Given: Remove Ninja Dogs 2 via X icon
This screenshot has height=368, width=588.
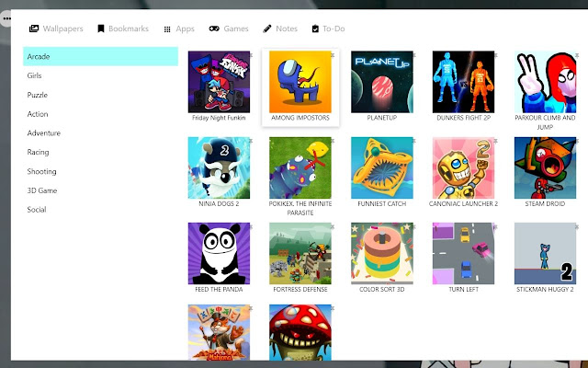Looking at the screenshot, I should point(251,141).
